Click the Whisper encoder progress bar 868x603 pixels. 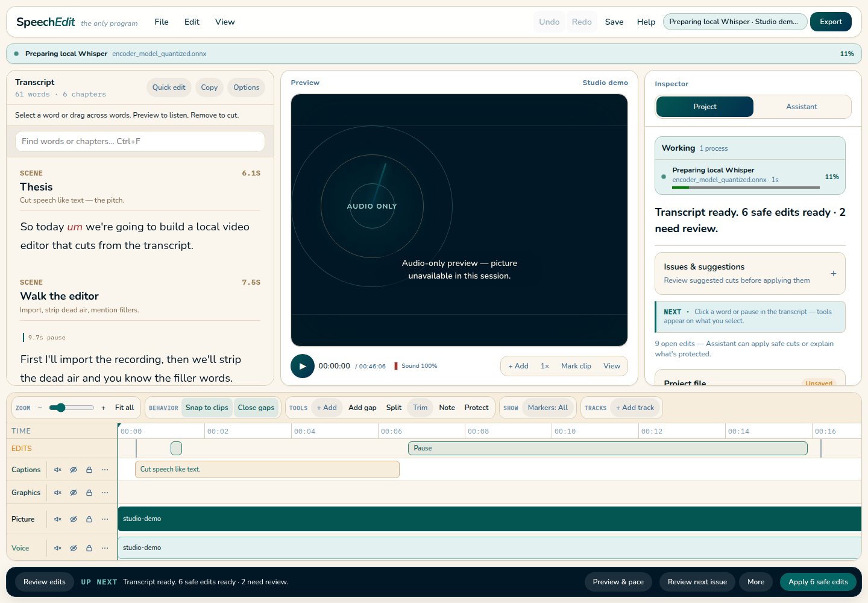[x=746, y=188]
